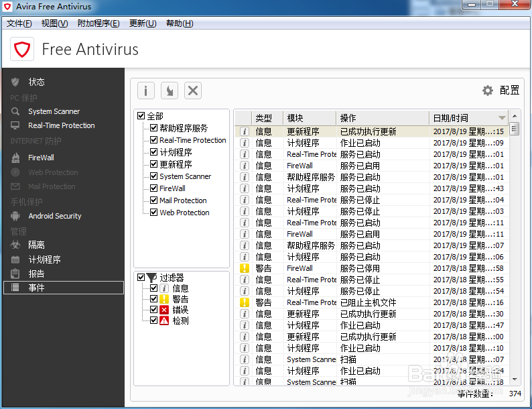The width and height of the screenshot is (532, 409).
Task: Click the delete 'X' toolbar button
Action: click(193, 91)
